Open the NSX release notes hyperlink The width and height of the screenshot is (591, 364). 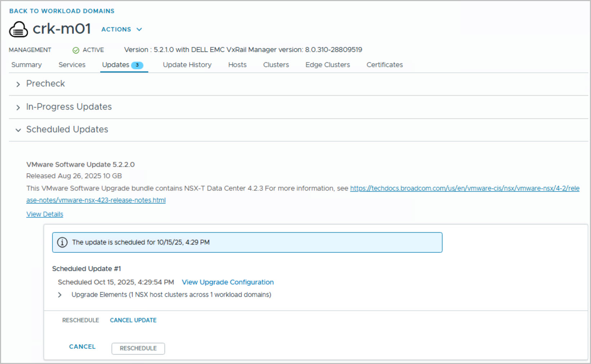click(x=464, y=188)
